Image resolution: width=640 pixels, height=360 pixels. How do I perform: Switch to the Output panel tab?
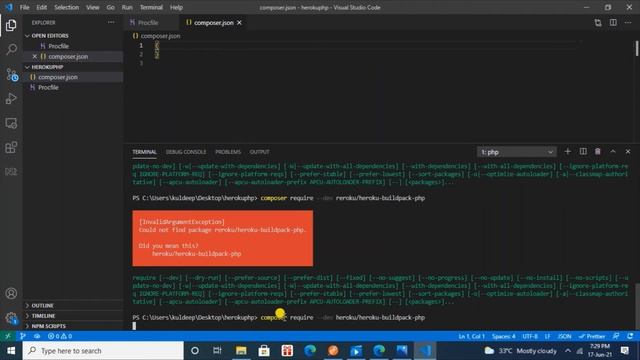coord(259,152)
